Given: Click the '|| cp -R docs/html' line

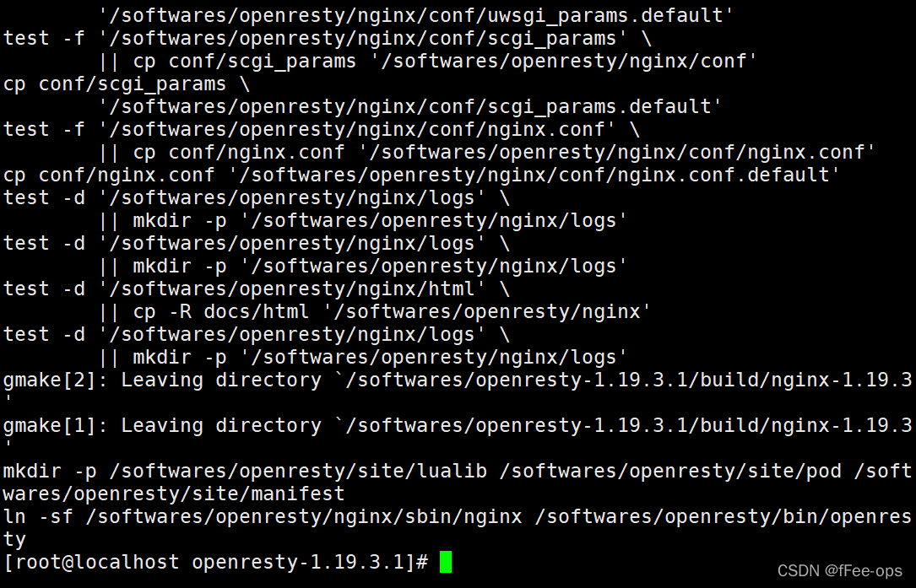Looking at the screenshot, I should [x=375, y=312].
